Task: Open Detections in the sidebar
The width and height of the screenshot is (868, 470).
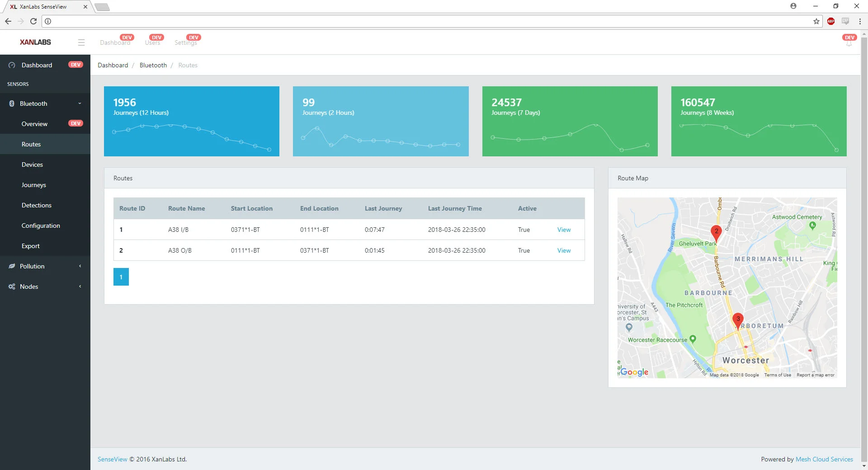Action: pyautogui.click(x=45, y=205)
